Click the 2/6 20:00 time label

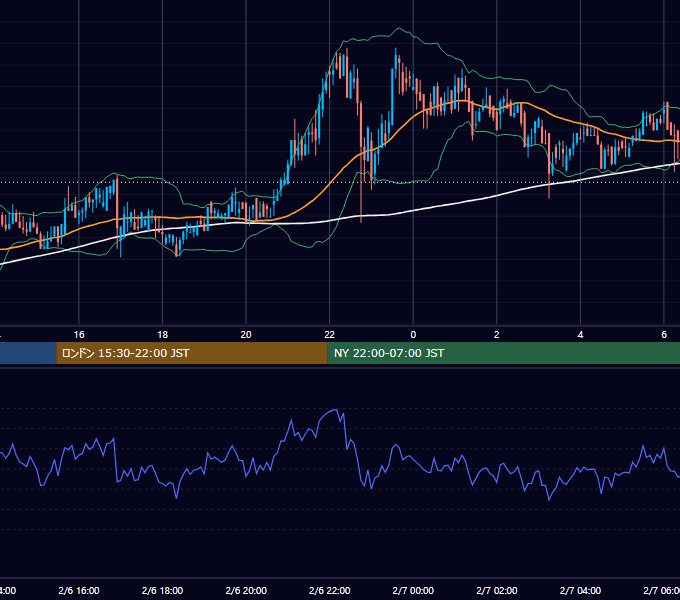click(246, 590)
